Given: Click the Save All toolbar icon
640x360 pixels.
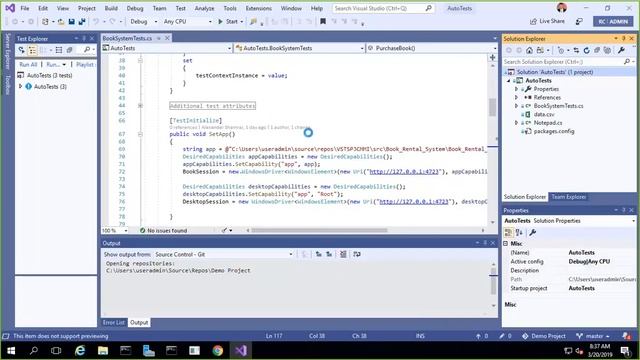Looking at the screenshot, I should point(82,22).
